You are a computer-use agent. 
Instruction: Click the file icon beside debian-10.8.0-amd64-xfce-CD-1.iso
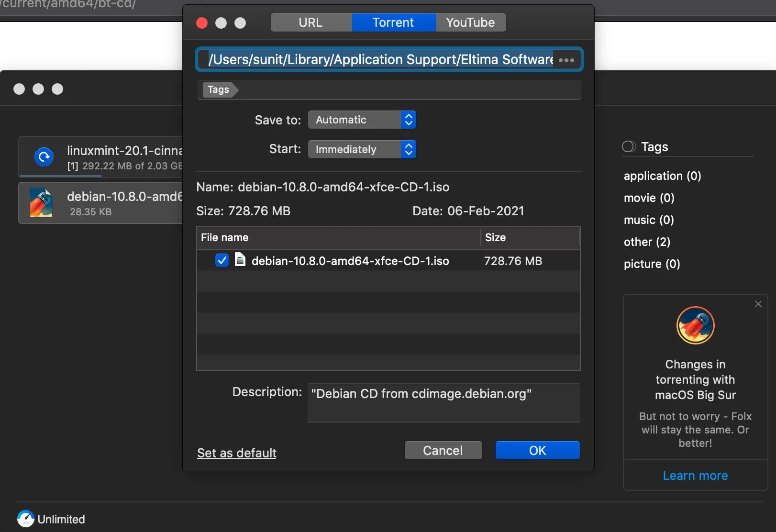tap(240, 260)
